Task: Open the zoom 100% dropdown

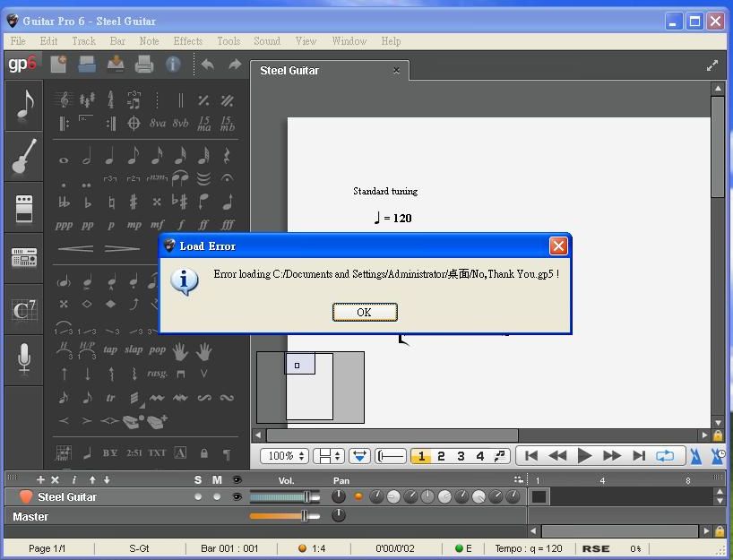Action: point(284,455)
